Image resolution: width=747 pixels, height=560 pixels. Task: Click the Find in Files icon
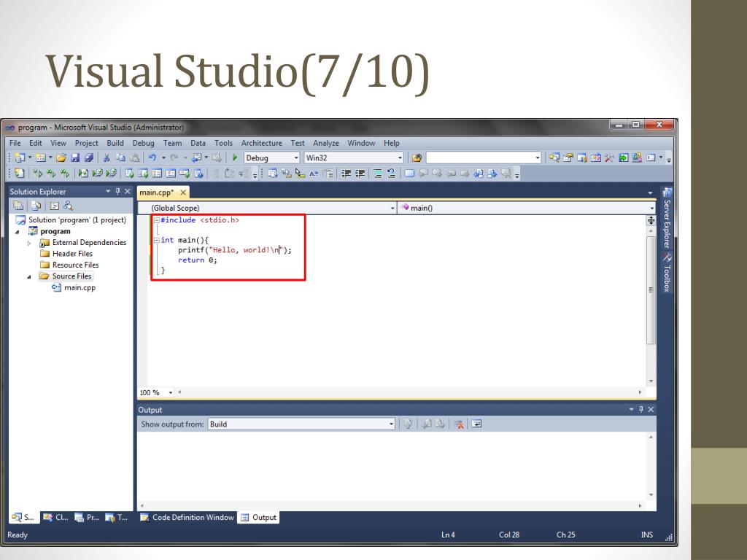417,157
